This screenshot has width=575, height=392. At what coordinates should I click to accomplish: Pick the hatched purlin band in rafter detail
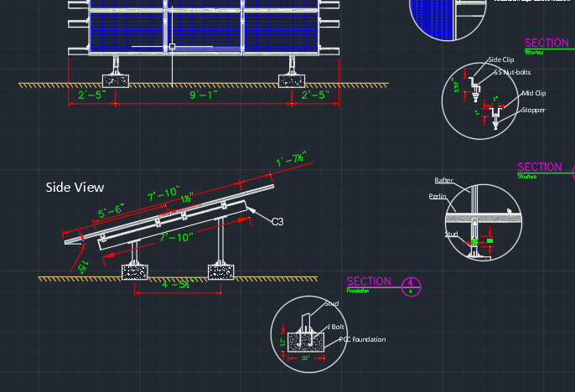tap(484, 219)
